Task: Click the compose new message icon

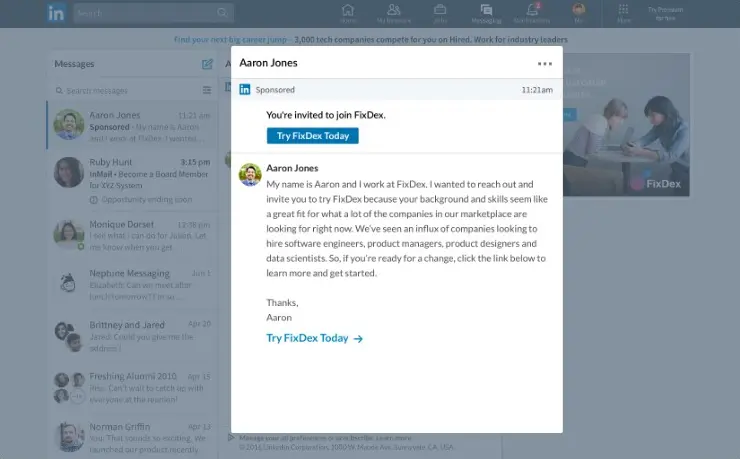Action: pyautogui.click(x=207, y=64)
